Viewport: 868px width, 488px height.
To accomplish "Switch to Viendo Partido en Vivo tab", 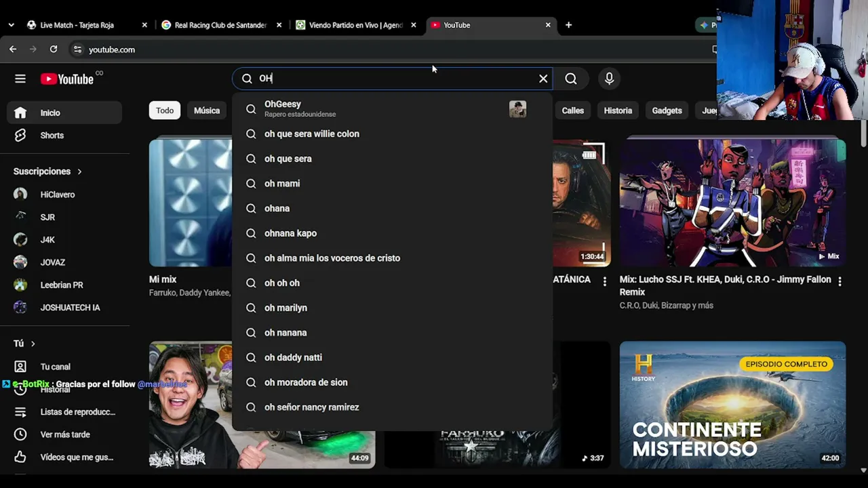I will [x=355, y=25].
